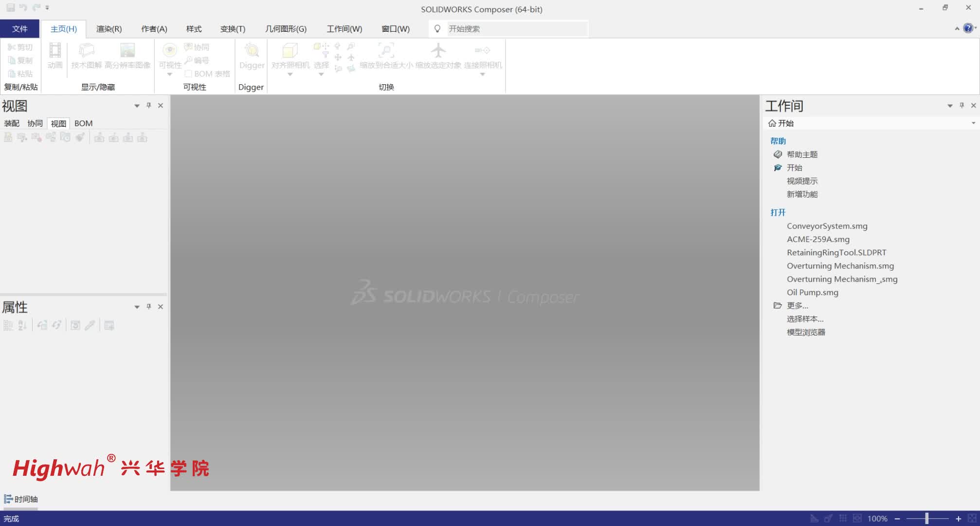Image resolution: width=980 pixels, height=526 pixels.
Task: Click the 100% zoom level text
Action: click(x=877, y=519)
